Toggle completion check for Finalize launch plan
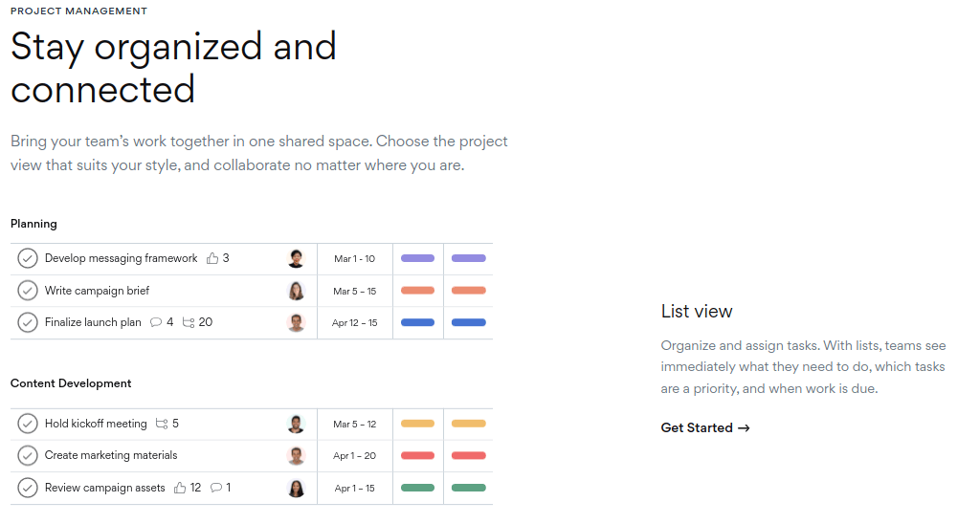Screen dimensions: 980x524 point(28,322)
